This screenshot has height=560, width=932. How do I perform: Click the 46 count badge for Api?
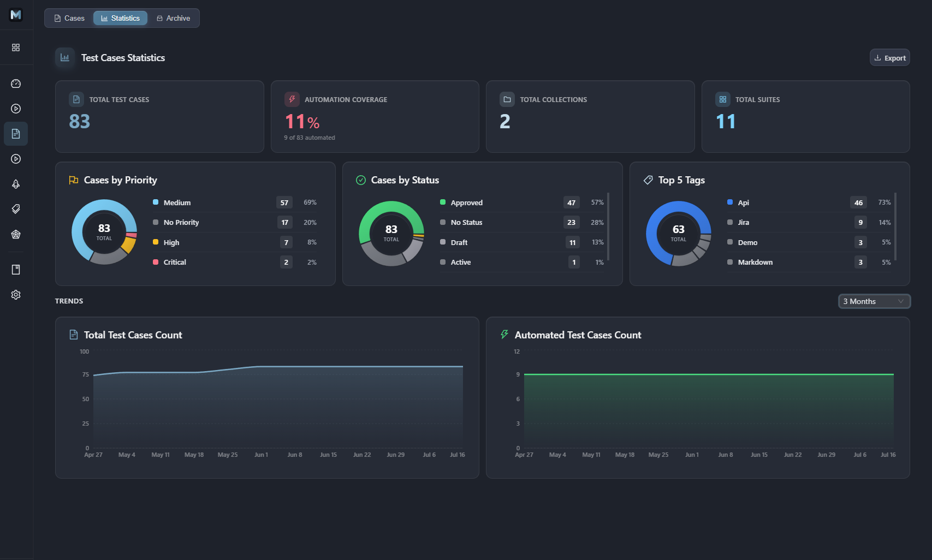coord(859,202)
